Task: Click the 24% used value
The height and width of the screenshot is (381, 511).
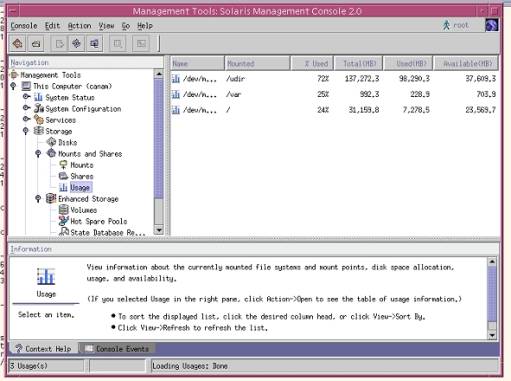Action: point(323,110)
